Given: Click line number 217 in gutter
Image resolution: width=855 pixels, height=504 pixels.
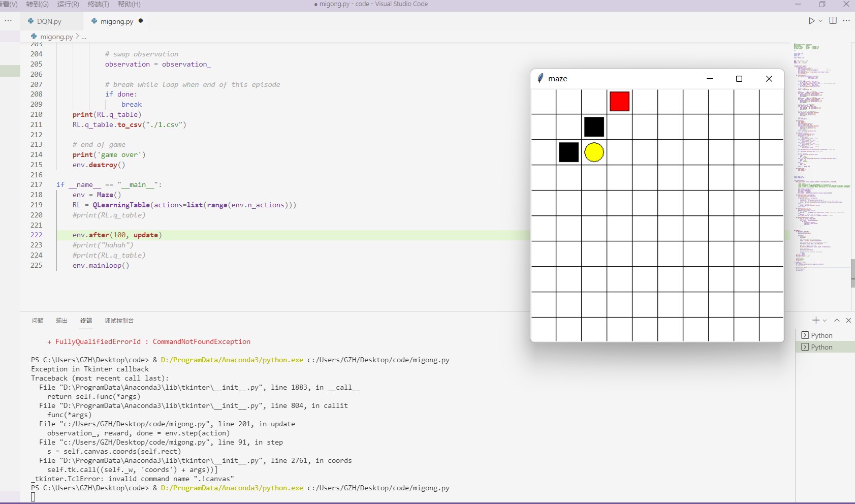Looking at the screenshot, I should pyautogui.click(x=37, y=184).
